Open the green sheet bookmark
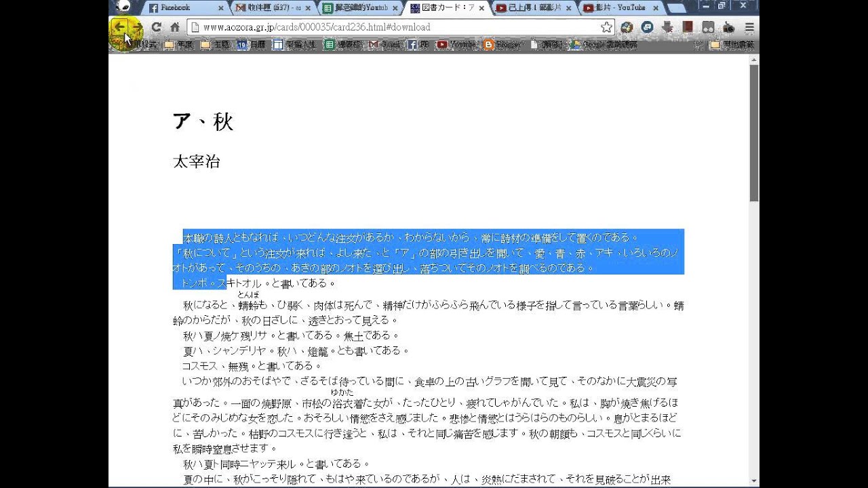 343,45
